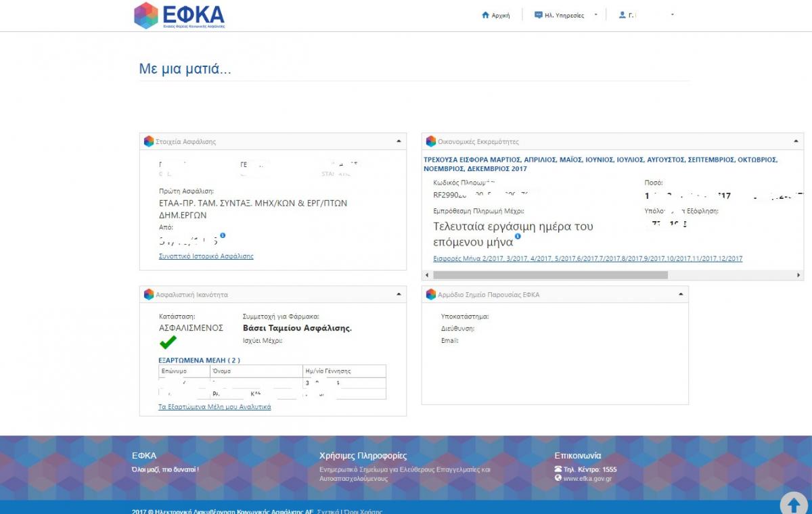This screenshot has height=514, width=812.
Task: Open the Ηλ. Υπηρεσίες dropdown menu
Action: [595, 15]
